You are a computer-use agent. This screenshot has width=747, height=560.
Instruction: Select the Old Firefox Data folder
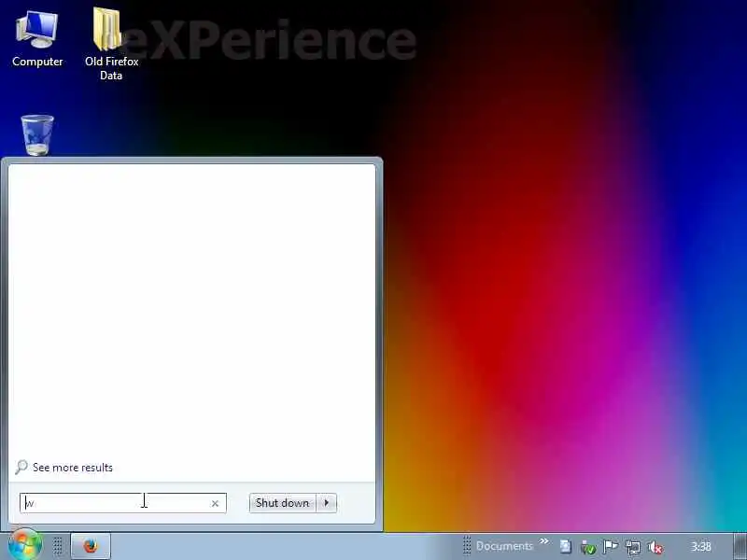(111, 43)
